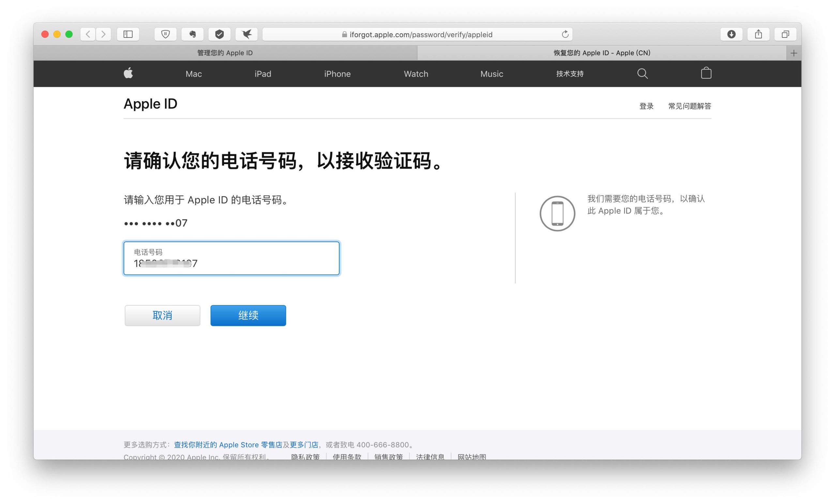Click the red close window button
Image resolution: width=835 pixels, height=504 pixels.
tap(45, 34)
